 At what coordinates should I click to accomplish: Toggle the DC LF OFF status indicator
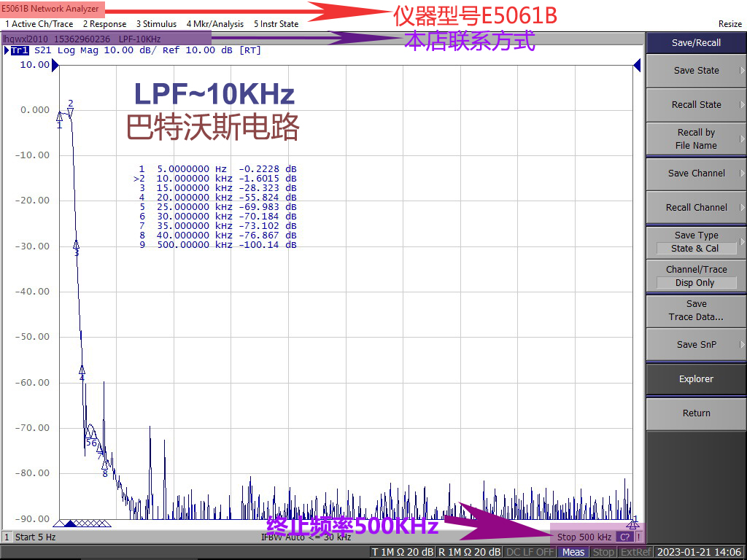pyautogui.click(x=530, y=552)
